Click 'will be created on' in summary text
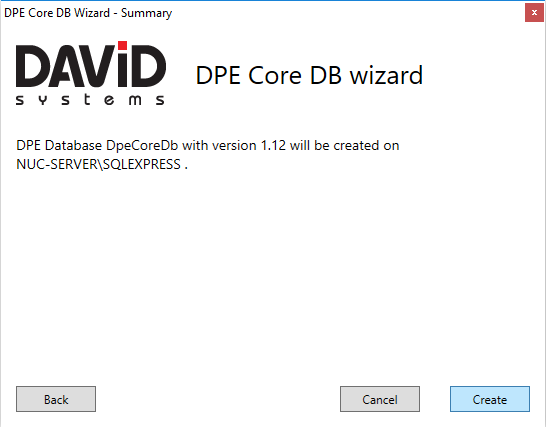This screenshot has width=546, height=427. [x=344, y=146]
